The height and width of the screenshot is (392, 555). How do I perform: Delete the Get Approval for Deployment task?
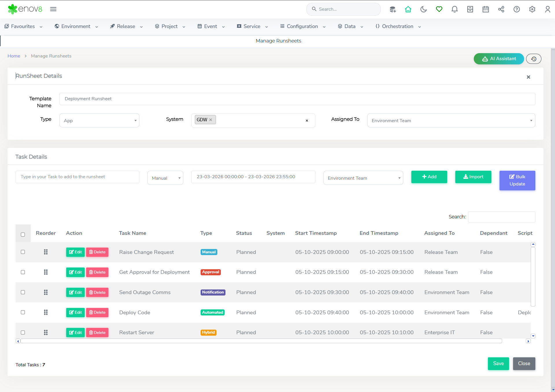tap(97, 272)
